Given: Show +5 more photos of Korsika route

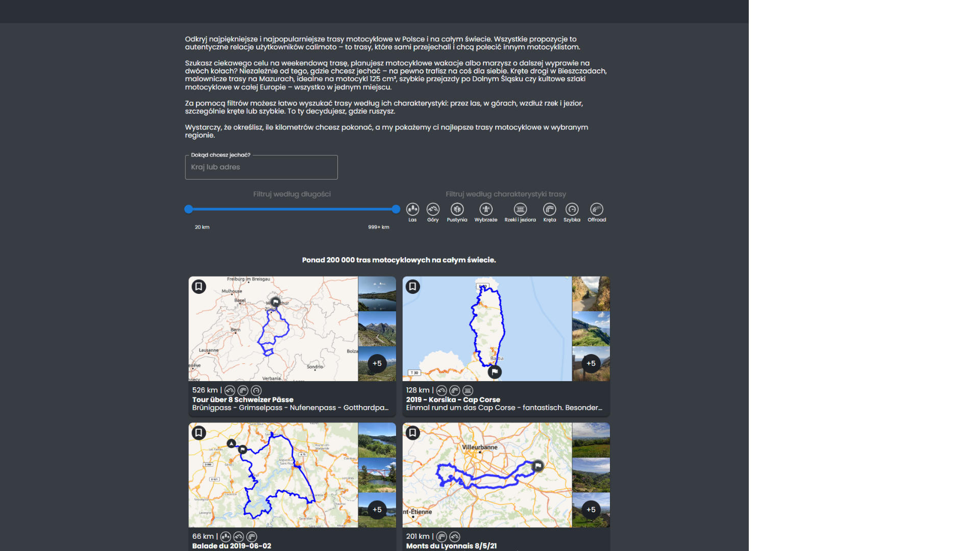Looking at the screenshot, I should [591, 364].
